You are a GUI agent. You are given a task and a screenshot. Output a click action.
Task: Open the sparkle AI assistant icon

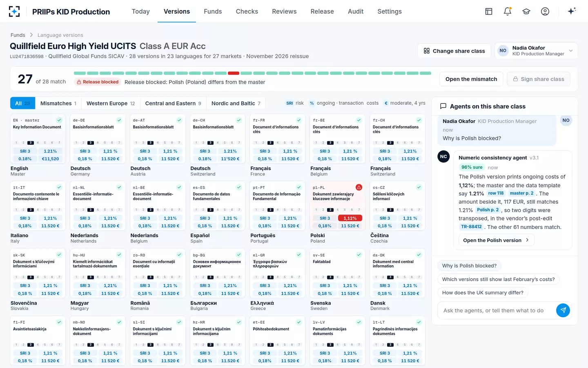[572, 11]
